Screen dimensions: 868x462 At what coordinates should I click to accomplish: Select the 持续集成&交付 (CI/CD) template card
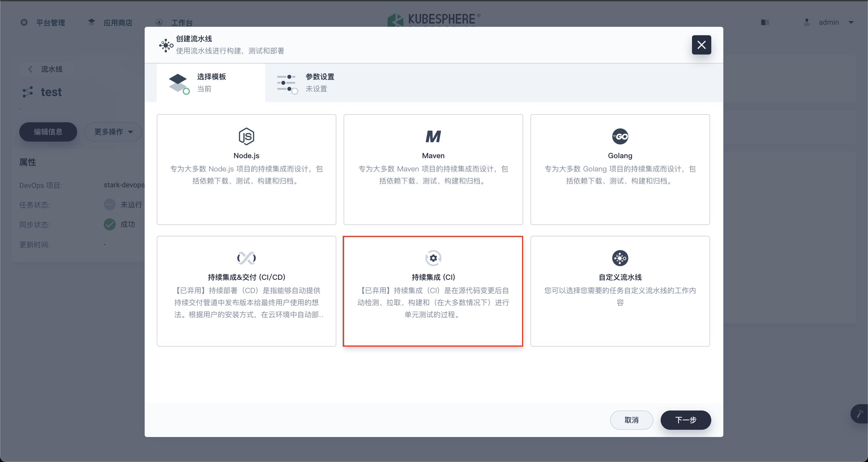[246, 291]
